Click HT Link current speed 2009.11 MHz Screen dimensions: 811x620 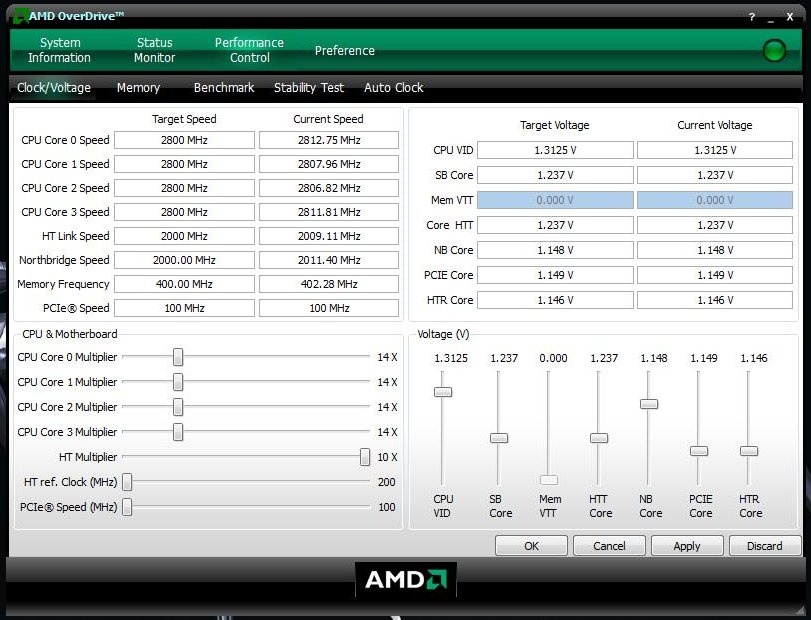tap(329, 236)
